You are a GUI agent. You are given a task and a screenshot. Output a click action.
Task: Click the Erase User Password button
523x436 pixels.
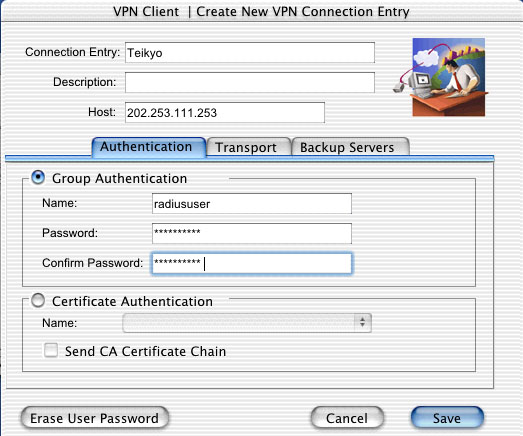click(x=95, y=418)
